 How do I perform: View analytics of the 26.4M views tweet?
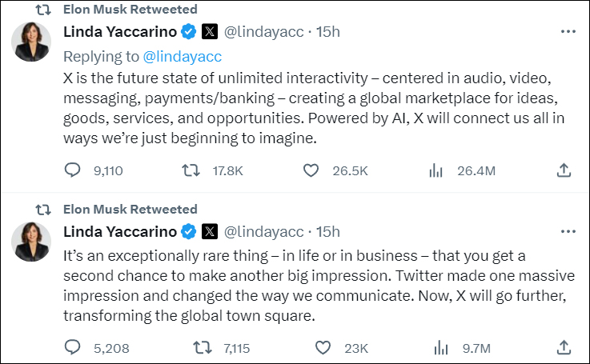pyautogui.click(x=436, y=170)
